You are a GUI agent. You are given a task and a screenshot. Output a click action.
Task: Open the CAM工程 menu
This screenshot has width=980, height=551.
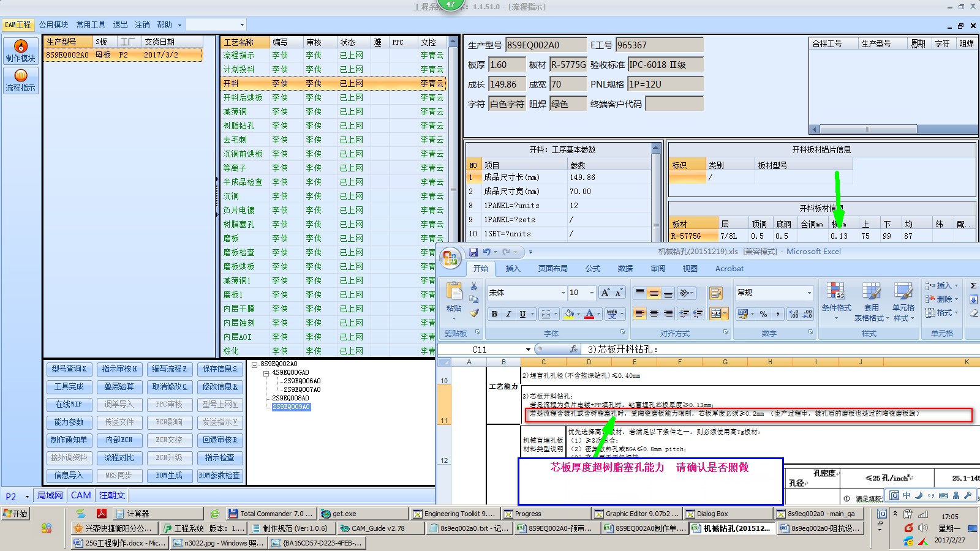[17, 24]
